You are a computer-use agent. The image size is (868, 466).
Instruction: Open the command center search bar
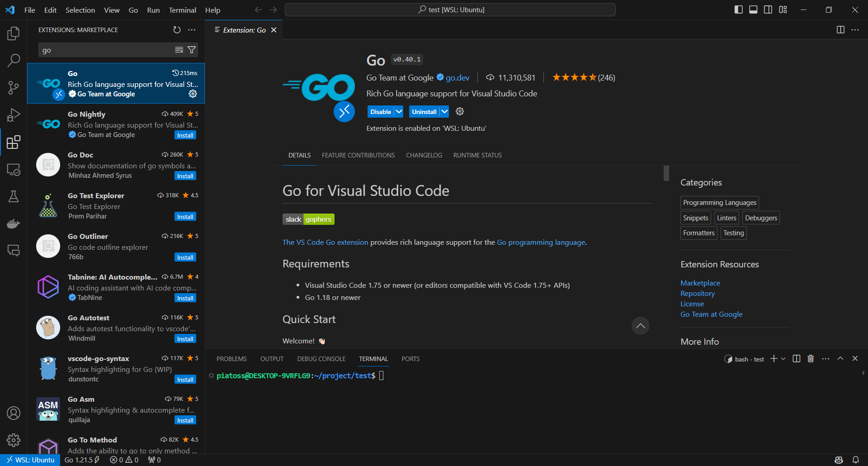450,10
